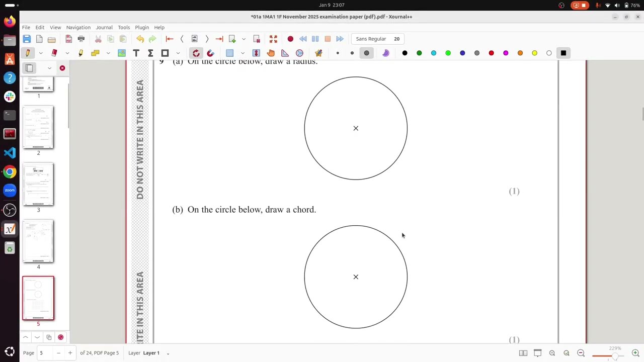This screenshot has height=362, width=644.
Task: Open the Plugin menu
Action: [142, 27]
